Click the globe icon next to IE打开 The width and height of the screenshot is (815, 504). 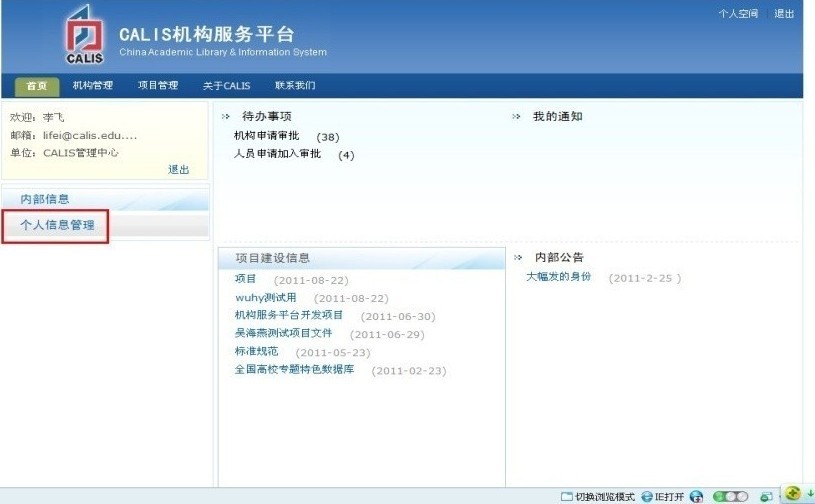point(696,496)
